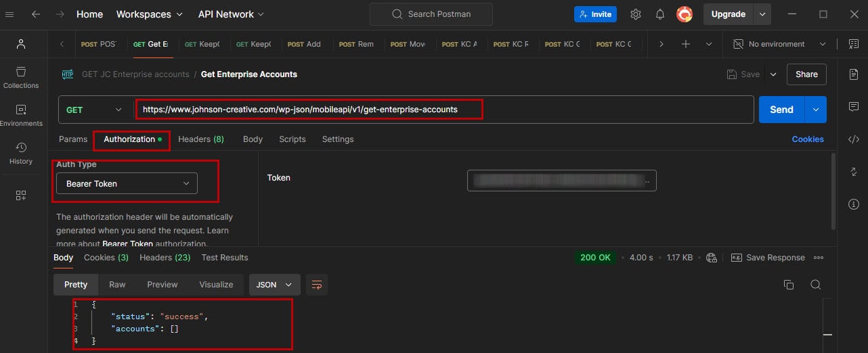Viewport: 868px width, 353px height.
Task: Copy the response body with copy icon
Action: (x=788, y=285)
